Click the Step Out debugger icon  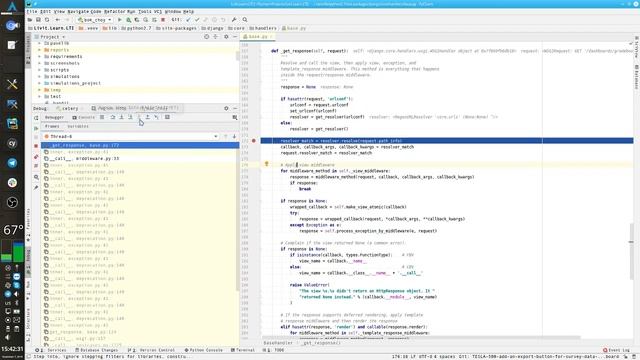pyautogui.click(x=148, y=117)
